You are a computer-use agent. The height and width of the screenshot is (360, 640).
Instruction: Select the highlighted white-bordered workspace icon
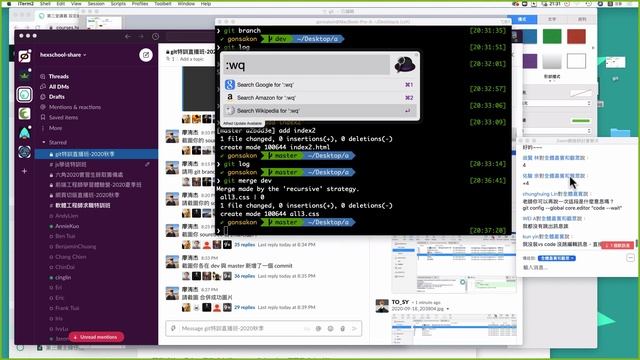[x=24, y=94]
